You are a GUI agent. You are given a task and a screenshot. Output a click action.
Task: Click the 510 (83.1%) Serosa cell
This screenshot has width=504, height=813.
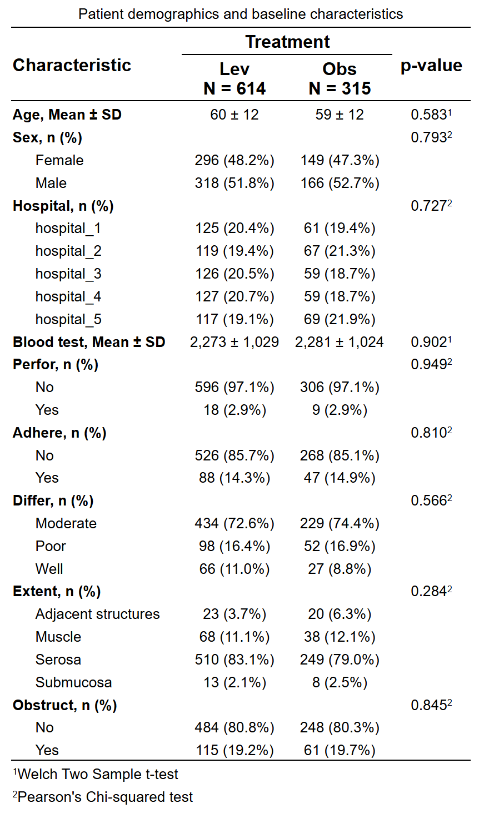(234, 660)
